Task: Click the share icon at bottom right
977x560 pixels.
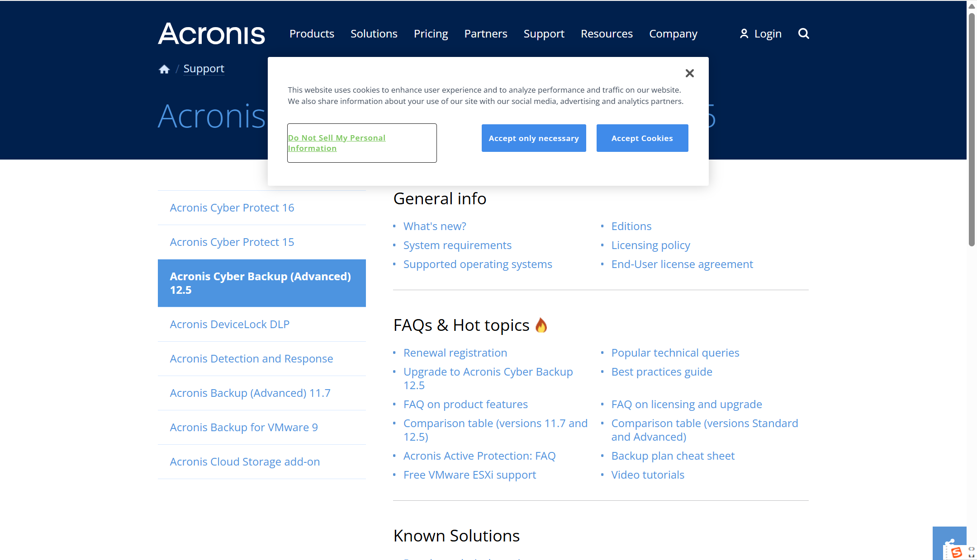Action: (x=949, y=542)
